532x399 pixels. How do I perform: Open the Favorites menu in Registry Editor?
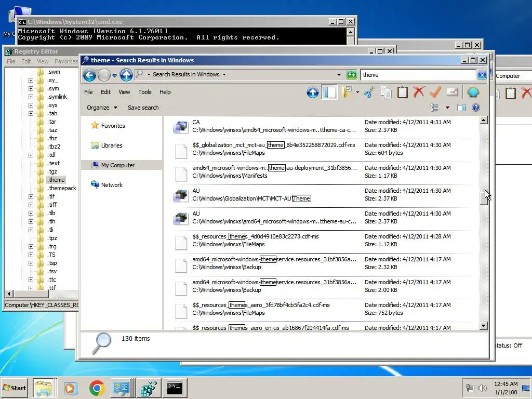coord(66,61)
